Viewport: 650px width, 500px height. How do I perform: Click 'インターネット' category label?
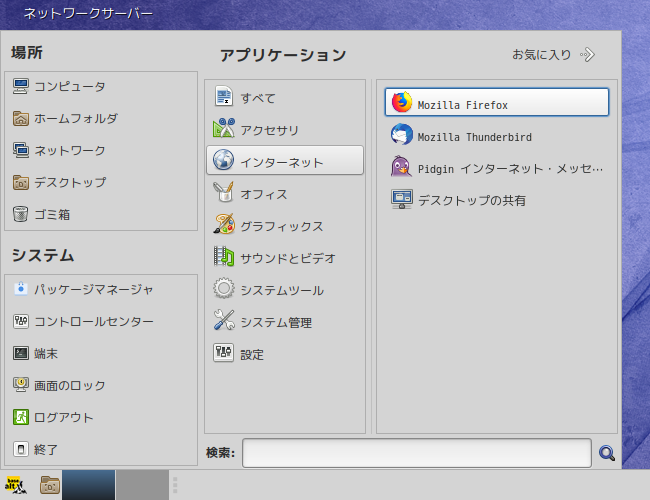[x=282, y=163]
